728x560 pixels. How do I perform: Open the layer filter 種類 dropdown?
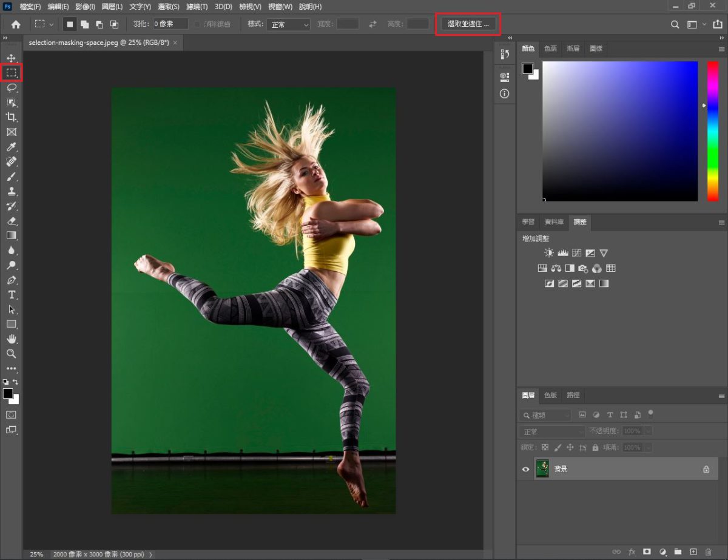coord(545,414)
